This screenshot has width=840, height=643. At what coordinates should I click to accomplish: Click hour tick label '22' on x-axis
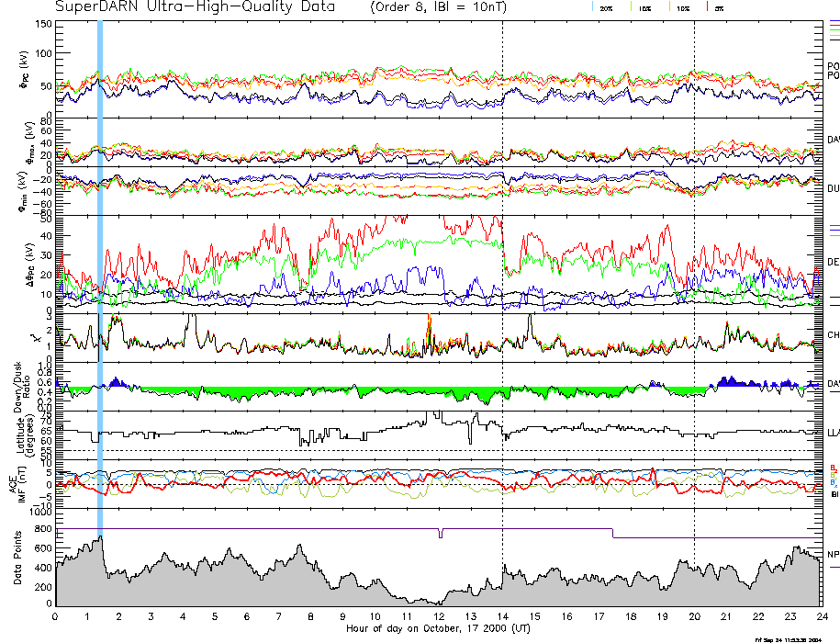758,616
